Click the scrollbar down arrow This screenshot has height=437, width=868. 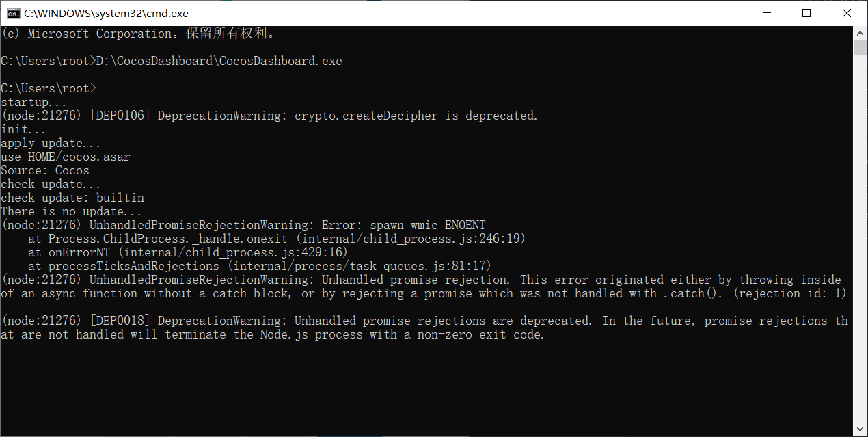tap(860, 429)
